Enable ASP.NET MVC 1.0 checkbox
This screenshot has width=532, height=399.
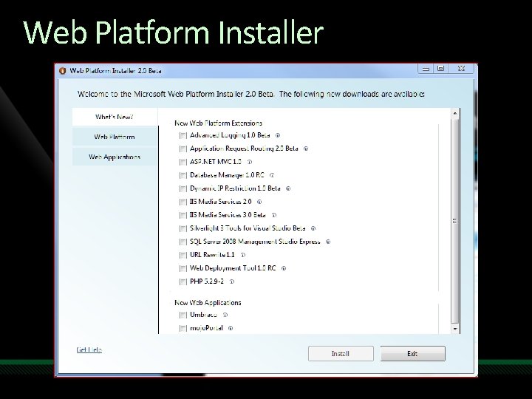pyautogui.click(x=183, y=162)
